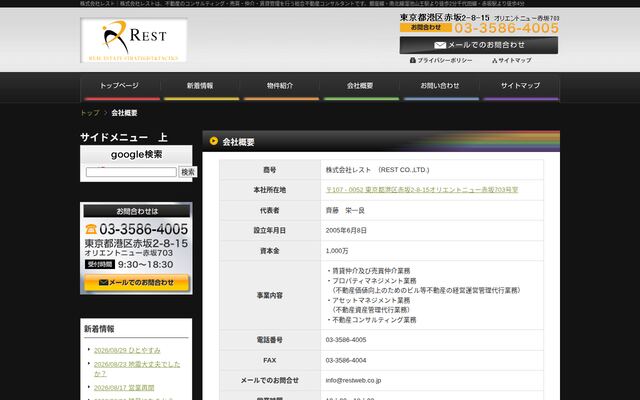Click the メールでのお問合せ row label
The image size is (640, 400).
tap(269, 380)
